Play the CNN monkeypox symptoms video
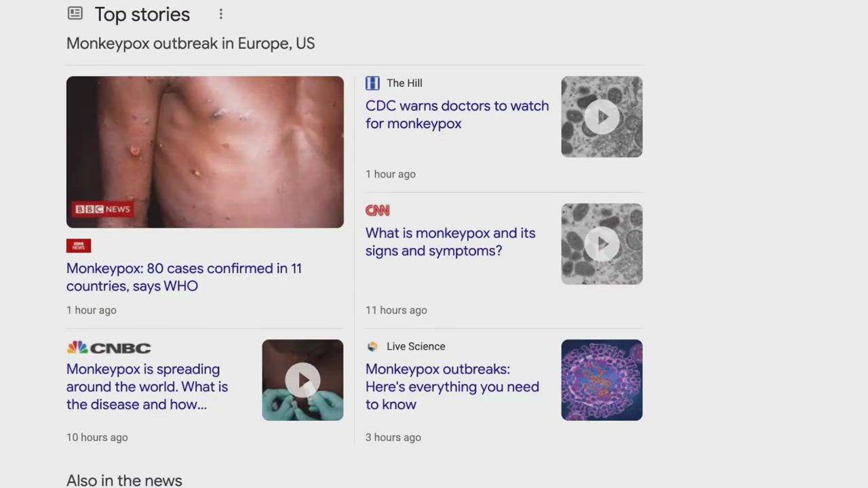This screenshot has height=488, width=868. click(601, 244)
